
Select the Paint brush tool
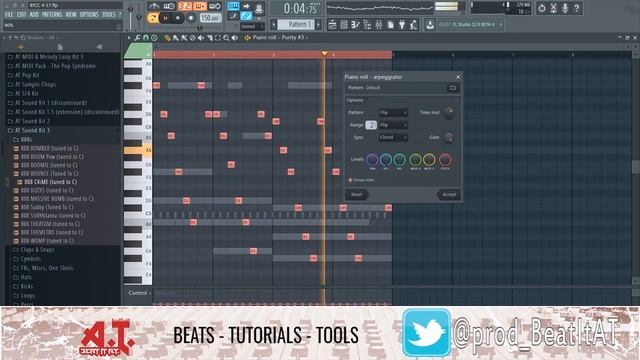(x=176, y=38)
